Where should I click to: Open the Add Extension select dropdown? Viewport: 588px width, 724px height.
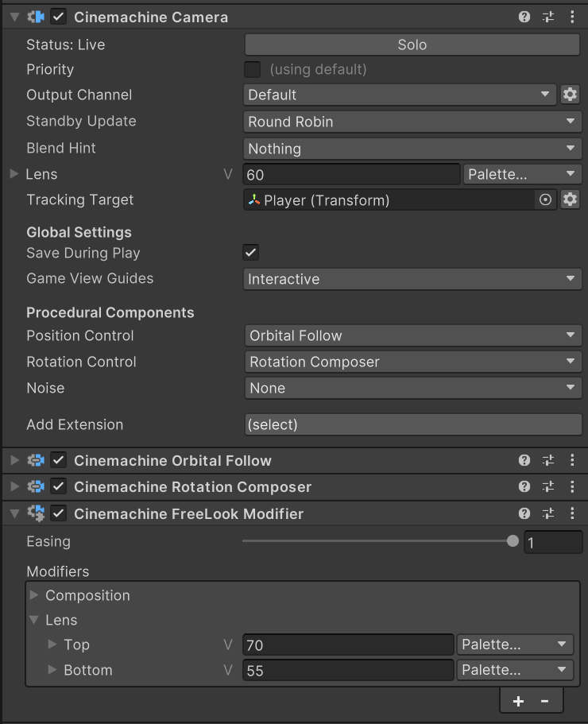coord(413,424)
